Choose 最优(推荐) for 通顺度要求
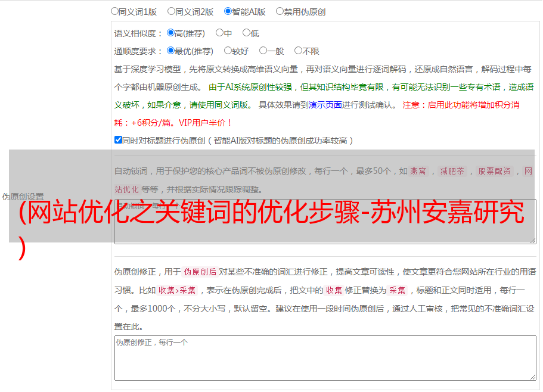543x392 pixels. coord(171,51)
